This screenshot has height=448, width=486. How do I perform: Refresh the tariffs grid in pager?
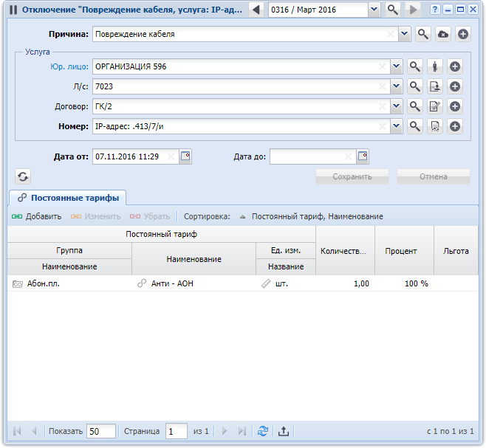coord(263,431)
